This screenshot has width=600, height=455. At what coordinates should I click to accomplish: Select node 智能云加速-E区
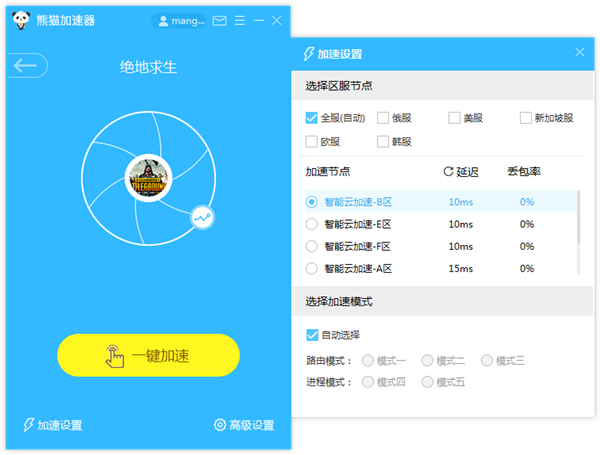point(312,224)
